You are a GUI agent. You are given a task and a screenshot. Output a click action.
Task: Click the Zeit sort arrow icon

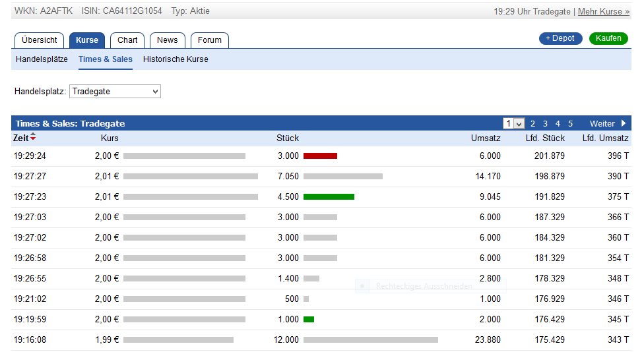pyautogui.click(x=33, y=136)
